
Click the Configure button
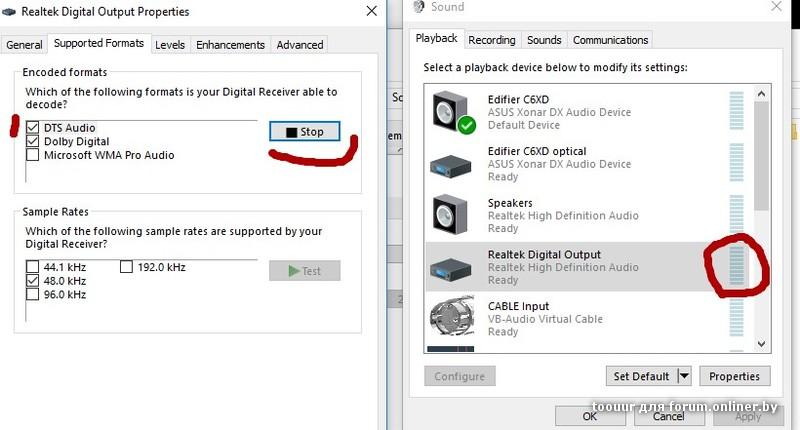pos(460,376)
